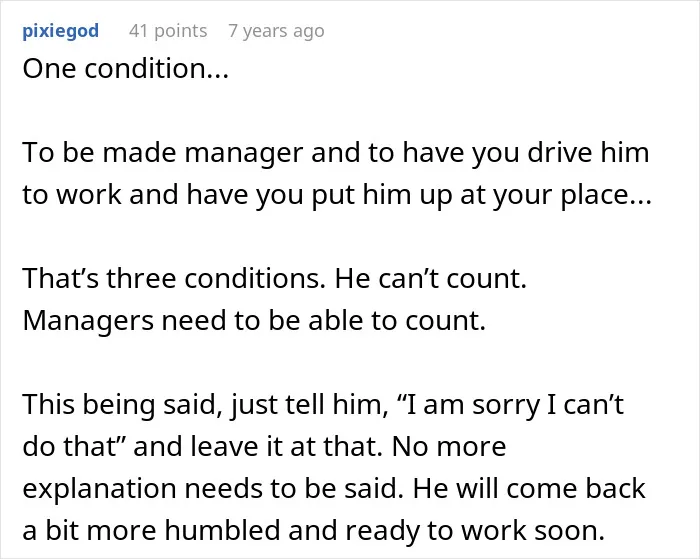The height and width of the screenshot is (559, 700).
Task: Click the line starting "do that" and leave"
Action: 264,446
